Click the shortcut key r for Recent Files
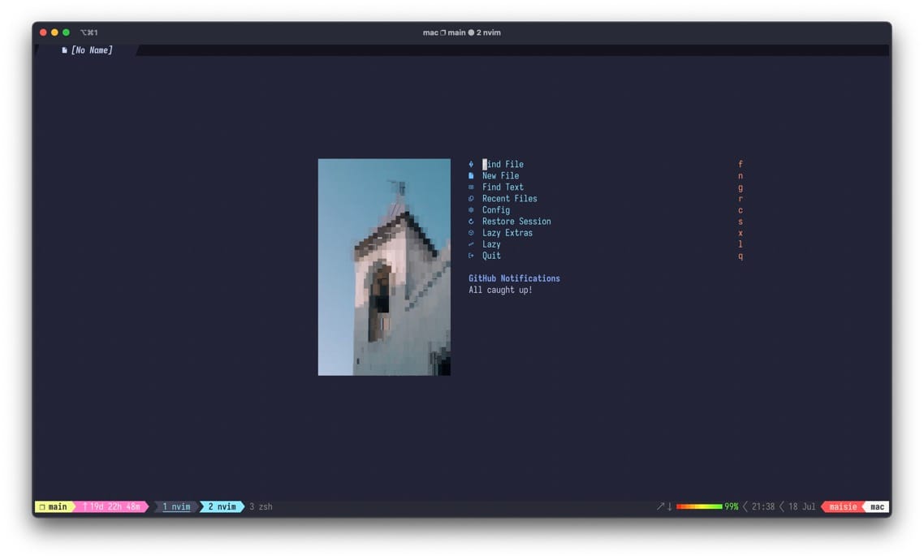The width and height of the screenshot is (924, 560). point(740,199)
